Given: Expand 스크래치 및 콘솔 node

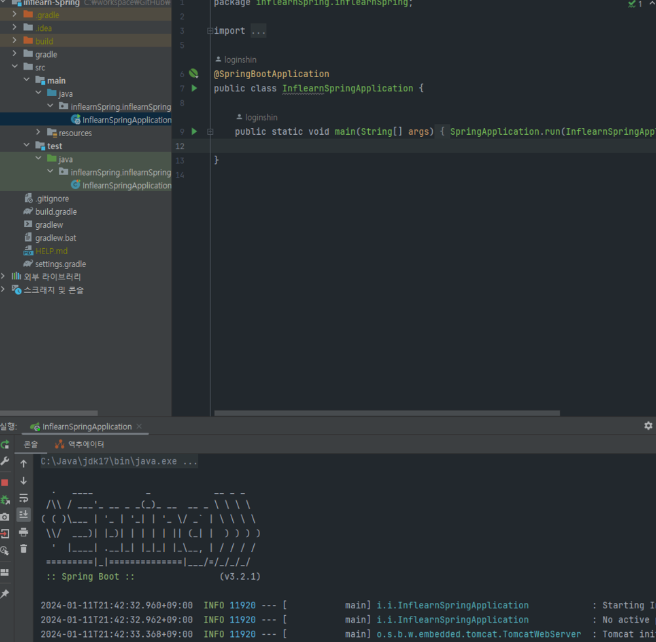Looking at the screenshot, I should (3, 289).
